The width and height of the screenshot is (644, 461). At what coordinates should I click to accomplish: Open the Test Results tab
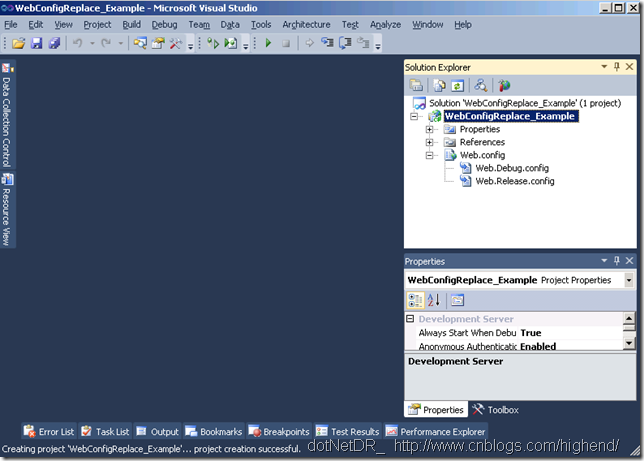(x=347, y=431)
